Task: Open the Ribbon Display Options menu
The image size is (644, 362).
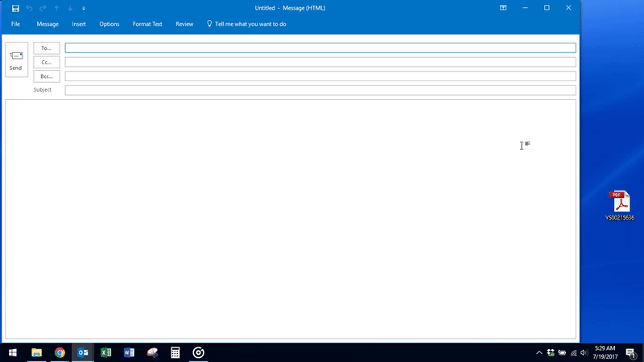Action: point(503,8)
